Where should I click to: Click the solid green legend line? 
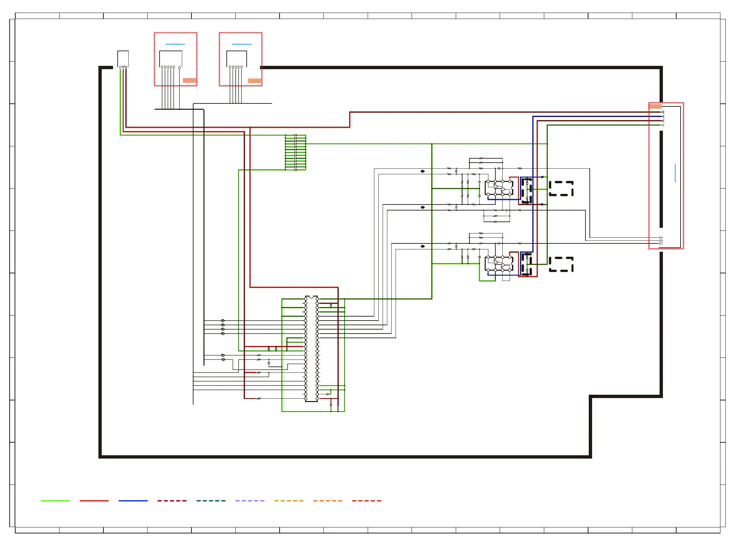pyautogui.click(x=55, y=501)
